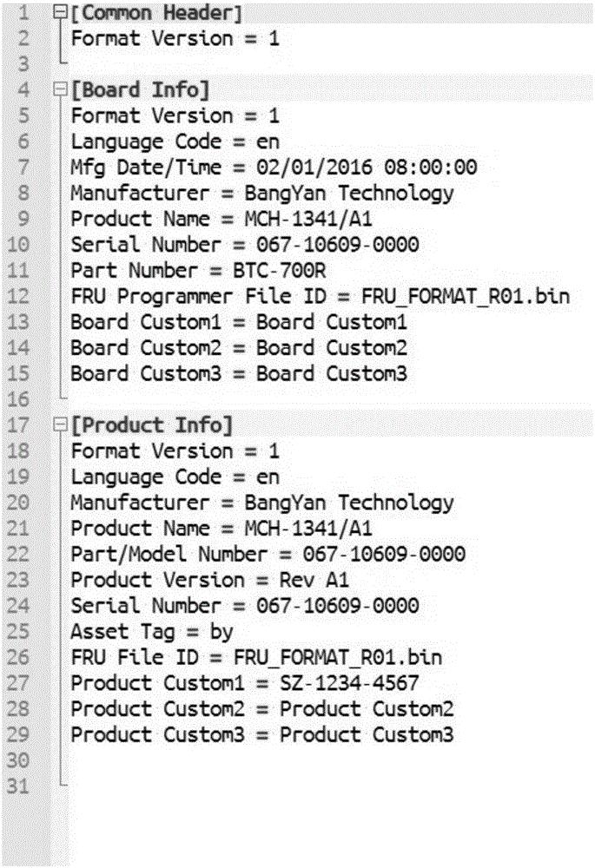Click line number 31 in the gutter

pyautogui.click(x=21, y=787)
